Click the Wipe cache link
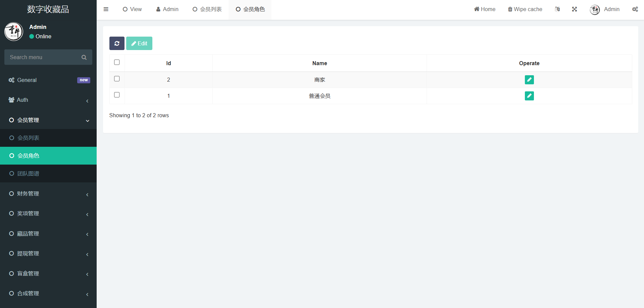 (525, 9)
